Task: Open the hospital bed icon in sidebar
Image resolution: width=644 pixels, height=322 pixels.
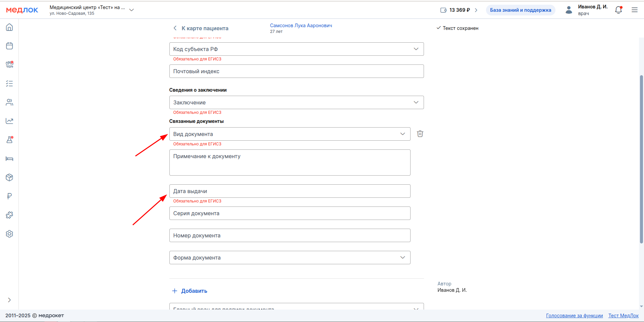Action: click(x=9, y=159)
